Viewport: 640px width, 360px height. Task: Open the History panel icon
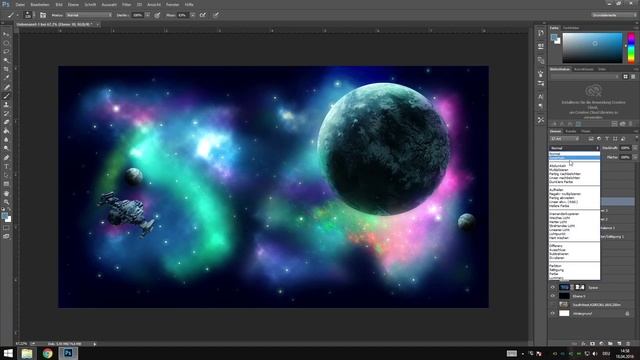click(x=541, y=33)
